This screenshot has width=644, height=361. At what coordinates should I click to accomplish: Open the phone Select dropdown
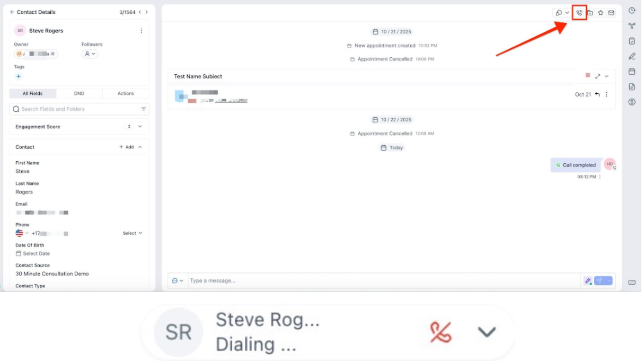pyautogui.click(x=133, y=233)
